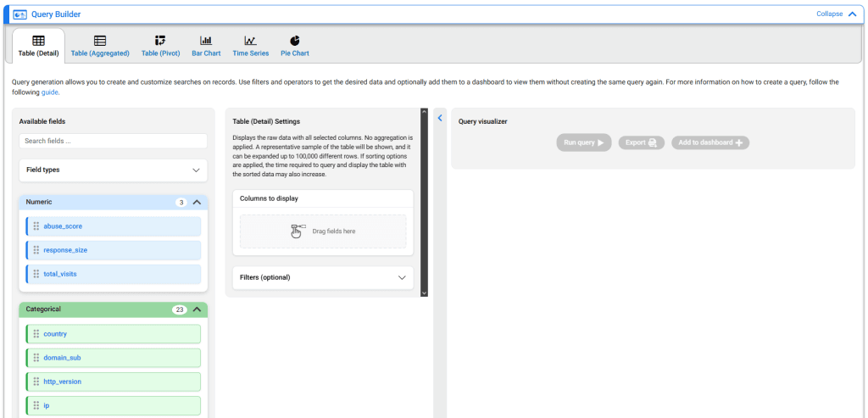Select the ip field label
868x418 pixels.
pyautogui.click(x=47, y=405)
